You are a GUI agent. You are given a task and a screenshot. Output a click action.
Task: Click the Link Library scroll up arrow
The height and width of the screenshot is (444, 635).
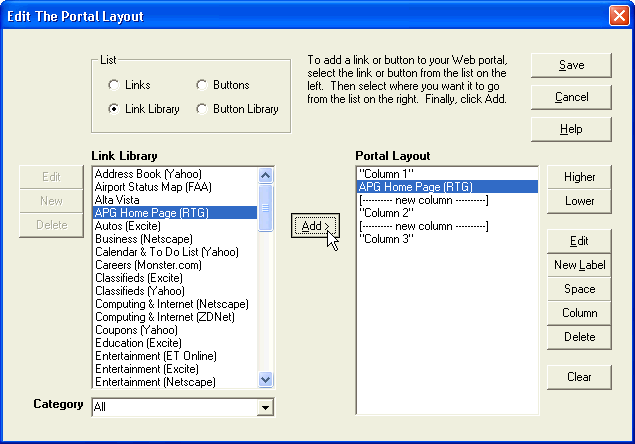click(265, 175)
